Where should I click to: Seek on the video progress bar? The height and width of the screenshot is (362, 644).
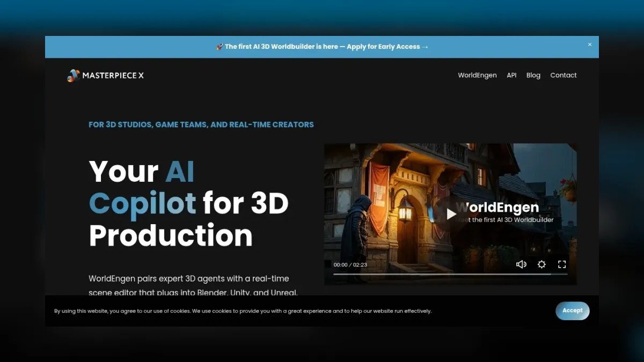tap(450, 274)
